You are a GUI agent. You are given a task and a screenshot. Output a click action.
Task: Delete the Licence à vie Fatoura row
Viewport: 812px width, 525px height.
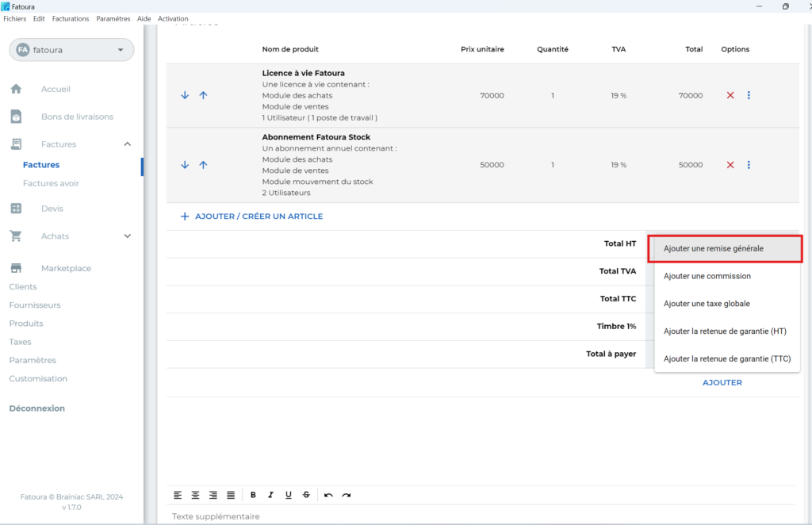(x=730, y=95)
